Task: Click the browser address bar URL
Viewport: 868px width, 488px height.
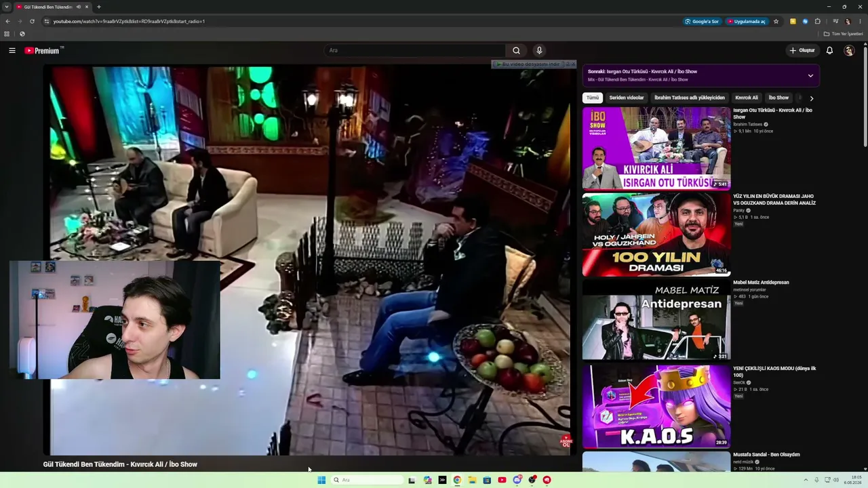Action: coord(129,21)
